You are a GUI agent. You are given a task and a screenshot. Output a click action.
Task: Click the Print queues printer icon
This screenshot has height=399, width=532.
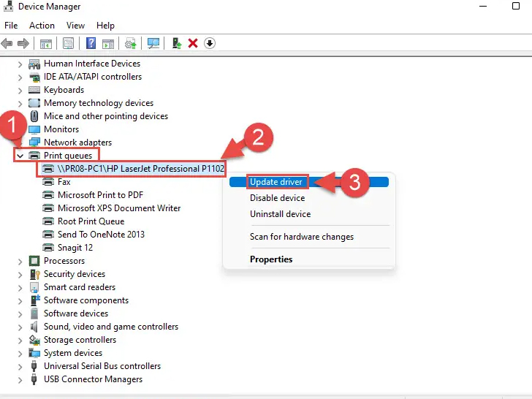[34, 156]
